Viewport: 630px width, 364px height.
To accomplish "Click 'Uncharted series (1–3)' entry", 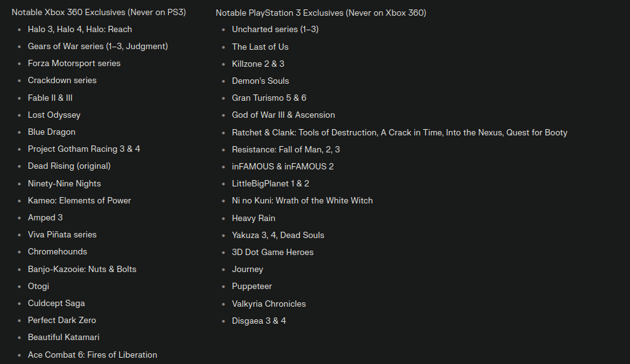I will coord(275,29).
